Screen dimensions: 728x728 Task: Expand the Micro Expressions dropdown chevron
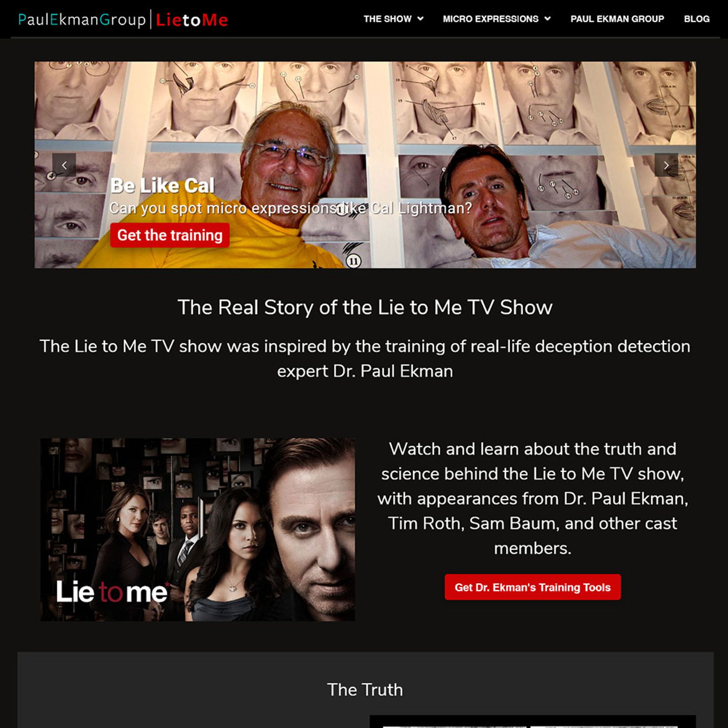point(548,19)
